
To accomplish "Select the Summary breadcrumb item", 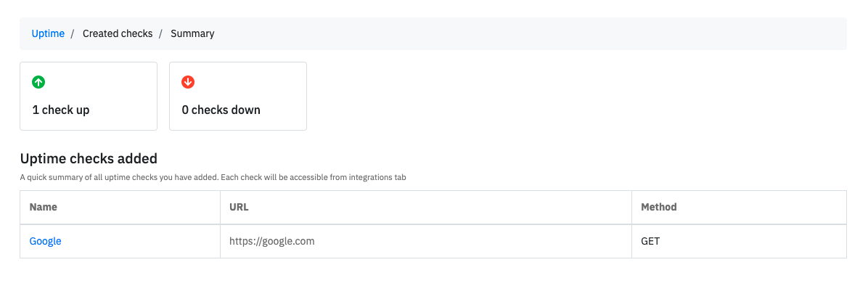I will 192,33.
